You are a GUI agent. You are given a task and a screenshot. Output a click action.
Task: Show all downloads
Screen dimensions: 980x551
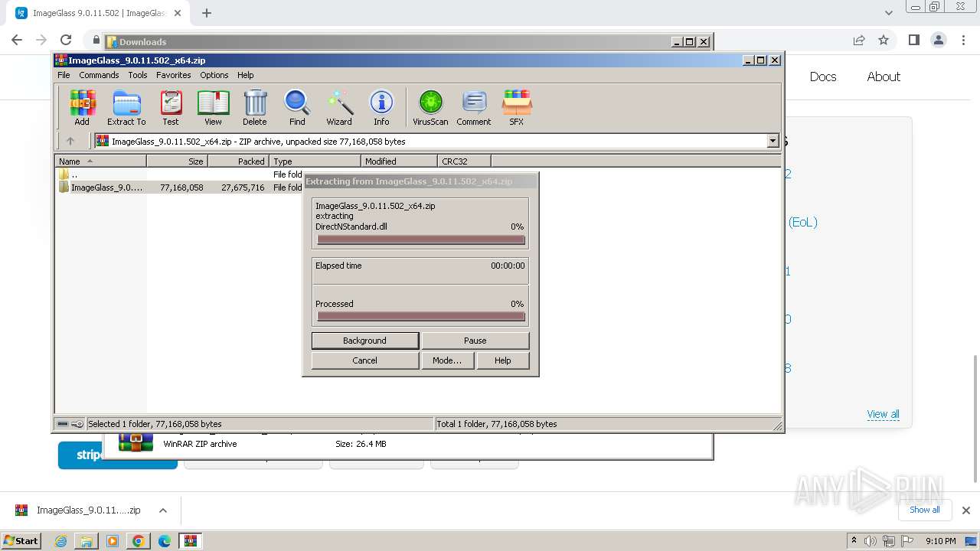[925, 510]
